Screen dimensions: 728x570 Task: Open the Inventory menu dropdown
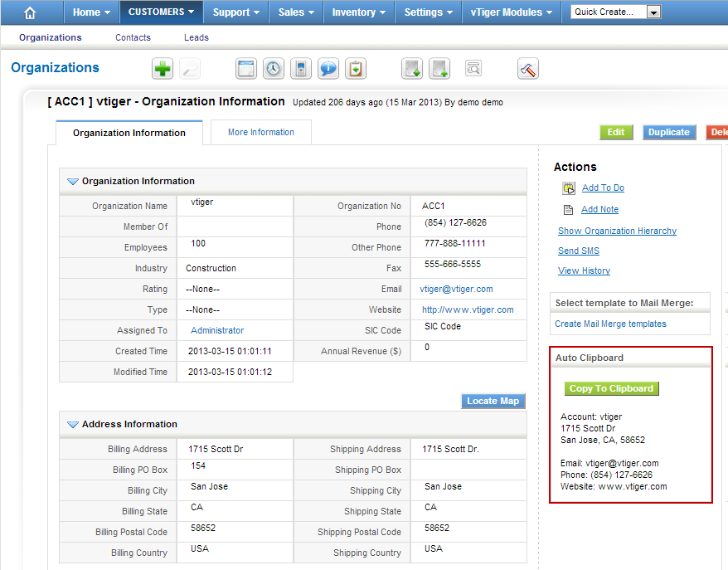point(358,12)
